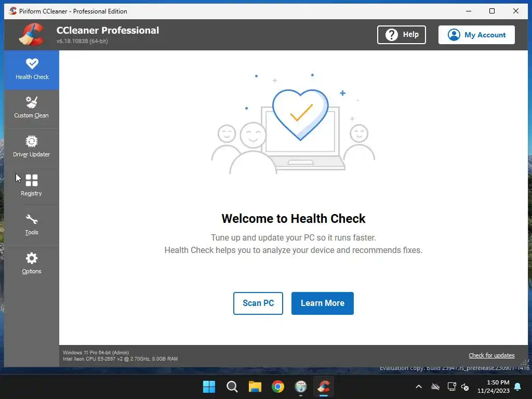The image size is (532, 399).
Task: Click Check for updates link
Action: (x=491, y=355)
